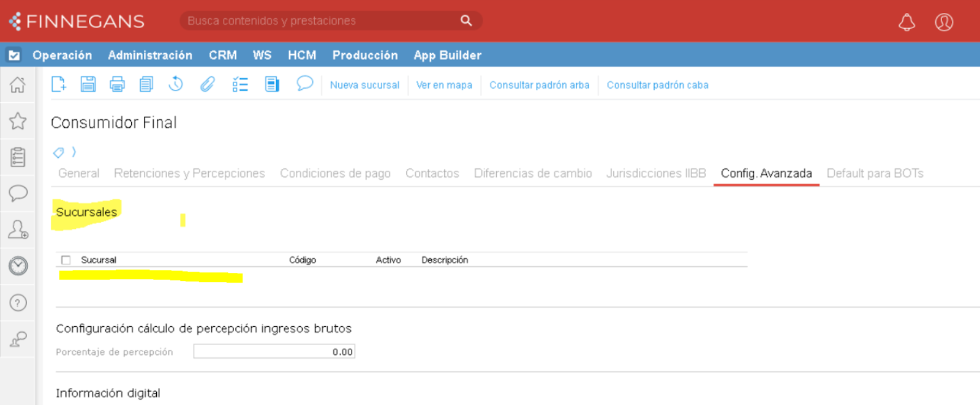The height and width of the screenshot is (405, 980).
Task: Open the clock icon in sidebar
Action: [18, 266]
